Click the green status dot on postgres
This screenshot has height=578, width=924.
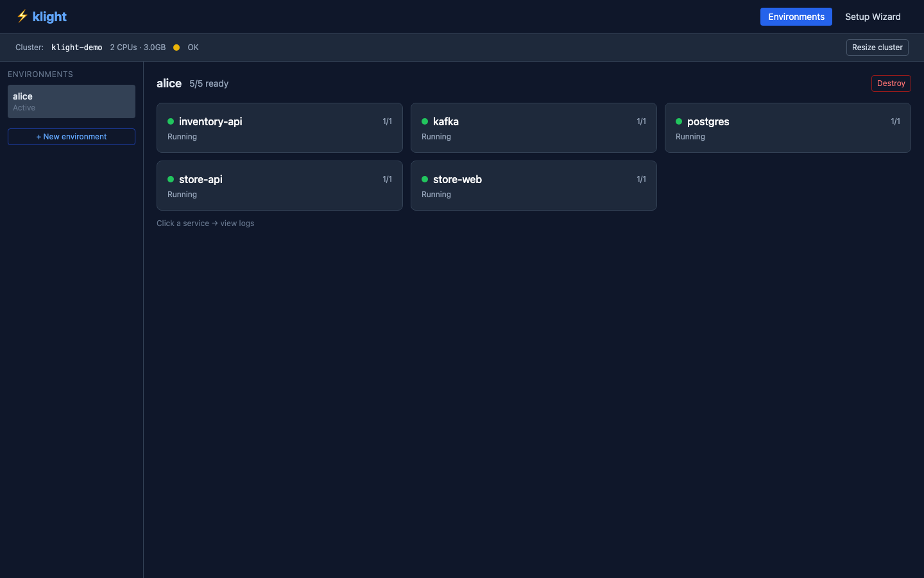[x=679, y=121]
